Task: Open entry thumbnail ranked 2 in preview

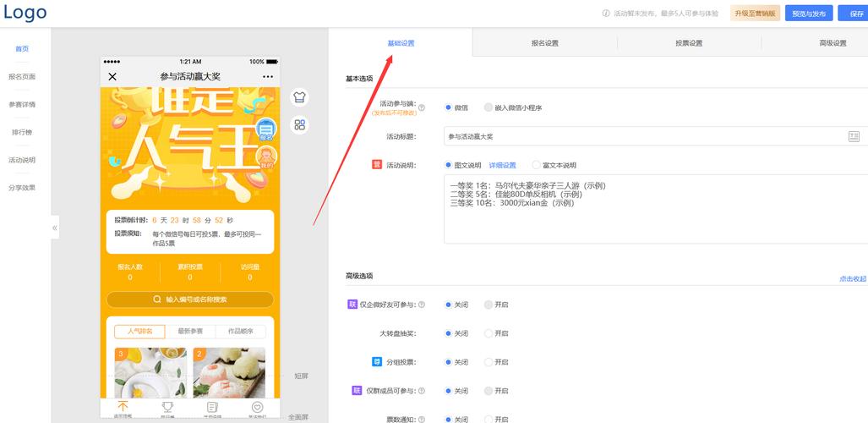Action: [x=229, y=372]
